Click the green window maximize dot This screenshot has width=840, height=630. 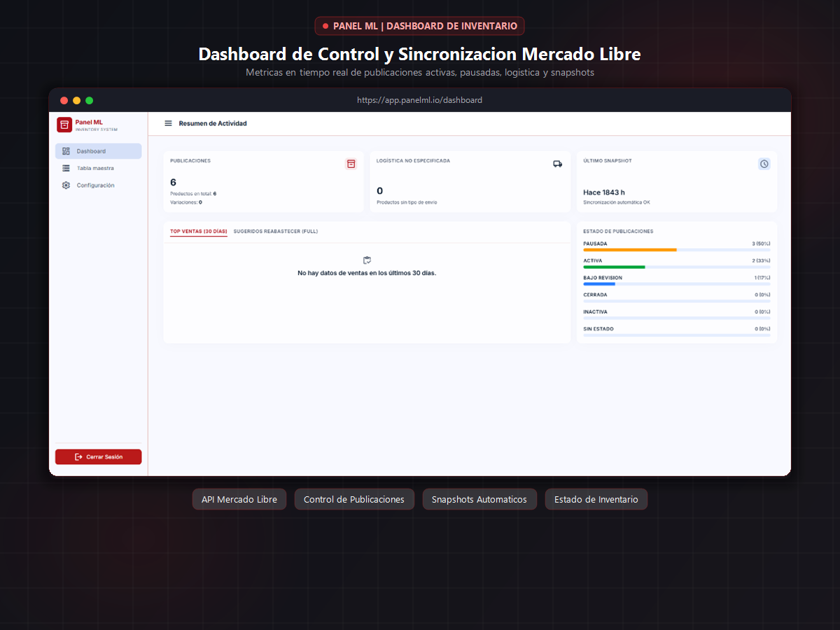90,100
